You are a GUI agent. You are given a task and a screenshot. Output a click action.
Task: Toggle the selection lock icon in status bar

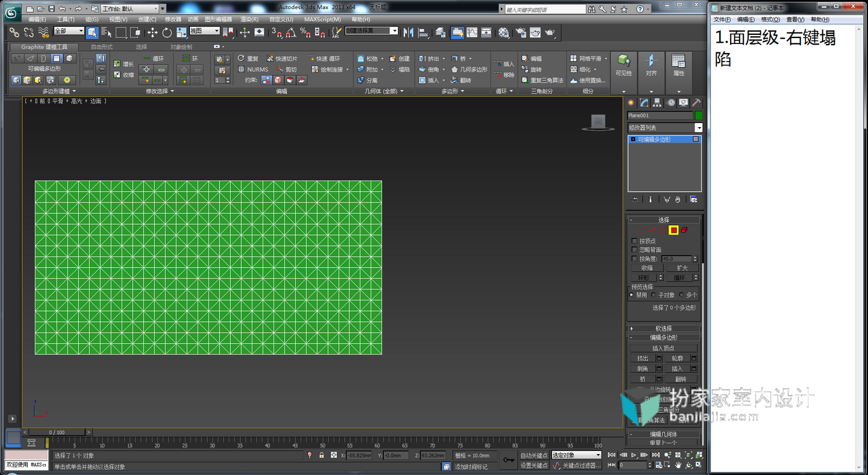[322, 455]
